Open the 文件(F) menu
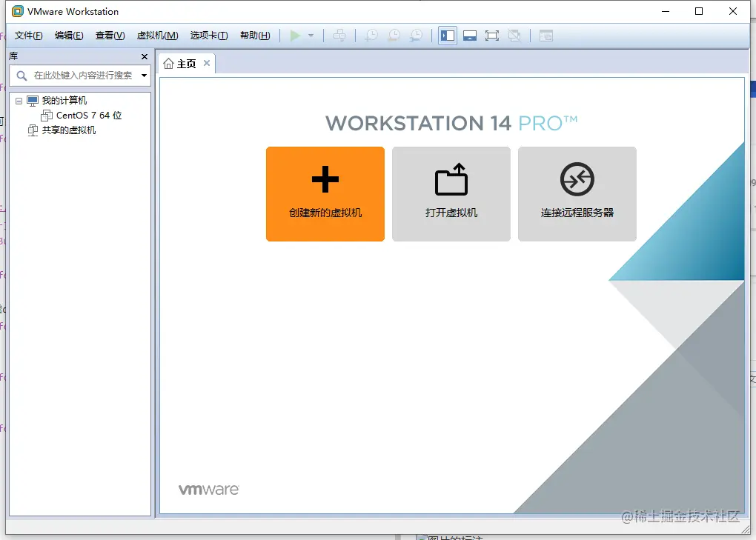Viewport: 756px width, 540px height. 28,36
